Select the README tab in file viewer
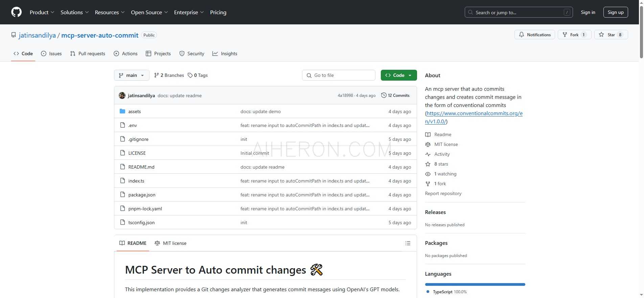Image resolution: width=644 pixels, height=298 pixels. click(x=133, y=243)
